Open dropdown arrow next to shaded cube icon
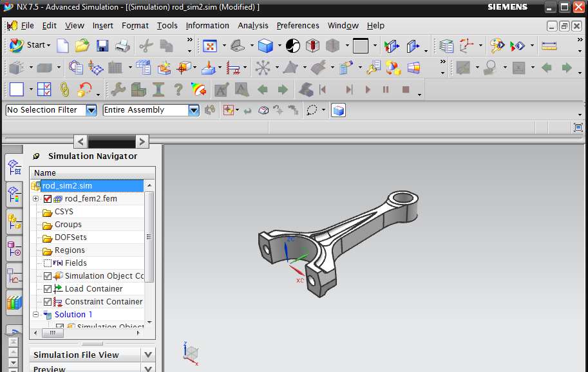The image size is (588, 372). tap(280, 46)
